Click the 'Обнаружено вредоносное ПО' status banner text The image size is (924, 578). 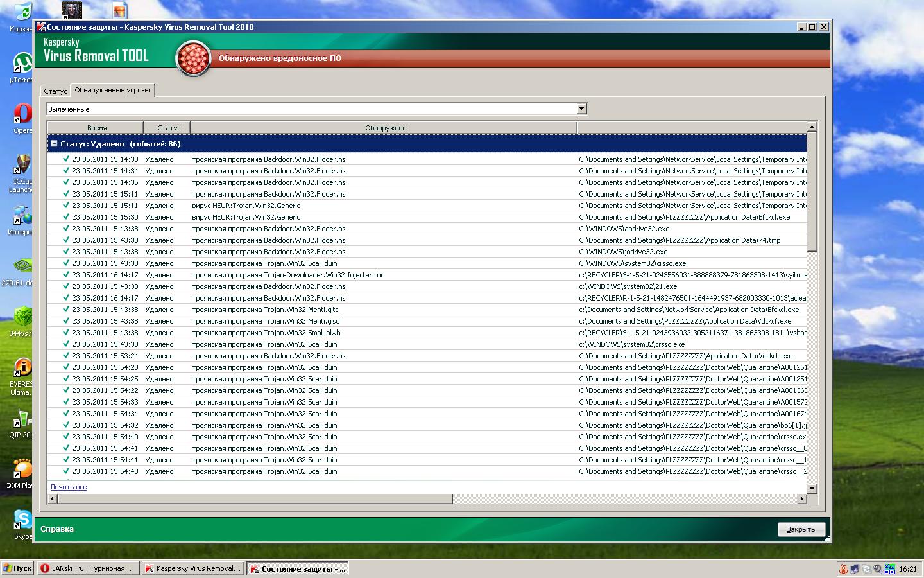click(280, 58)
